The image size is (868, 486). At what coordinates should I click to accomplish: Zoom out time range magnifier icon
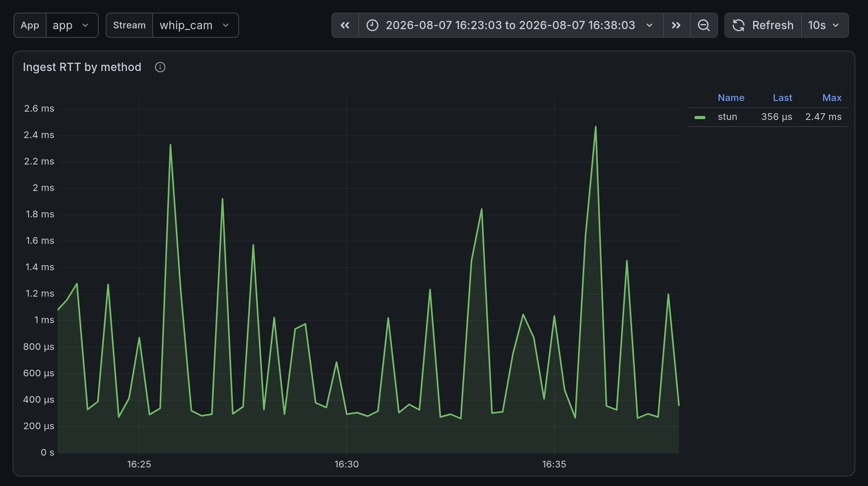(704, 25)
